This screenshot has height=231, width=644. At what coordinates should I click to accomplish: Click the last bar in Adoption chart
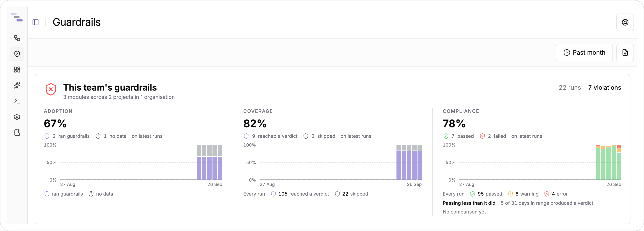[x=220, y=162]
